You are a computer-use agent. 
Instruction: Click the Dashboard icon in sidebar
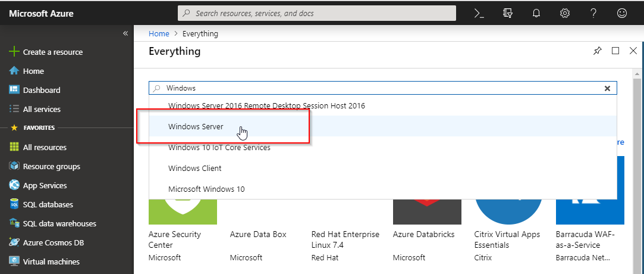coord(14,90)
